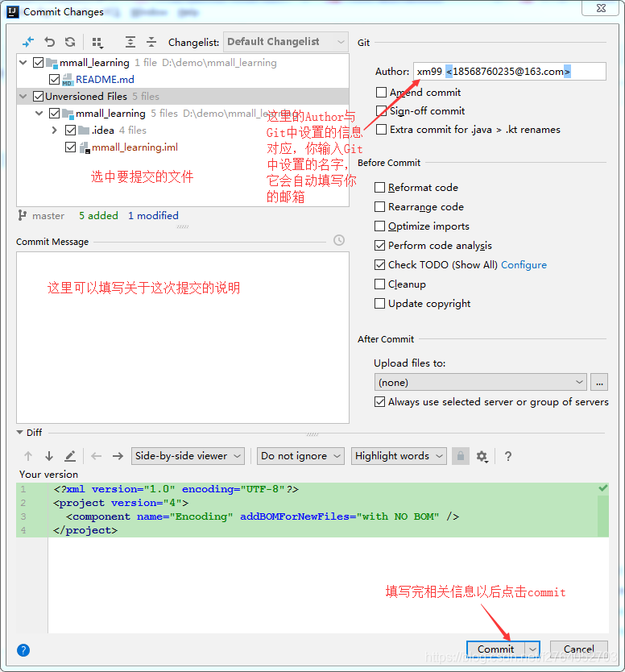625x672 pixels.
Task: Uncheck the mmall_learning 1 file checkbox
Action: [38, 63]
